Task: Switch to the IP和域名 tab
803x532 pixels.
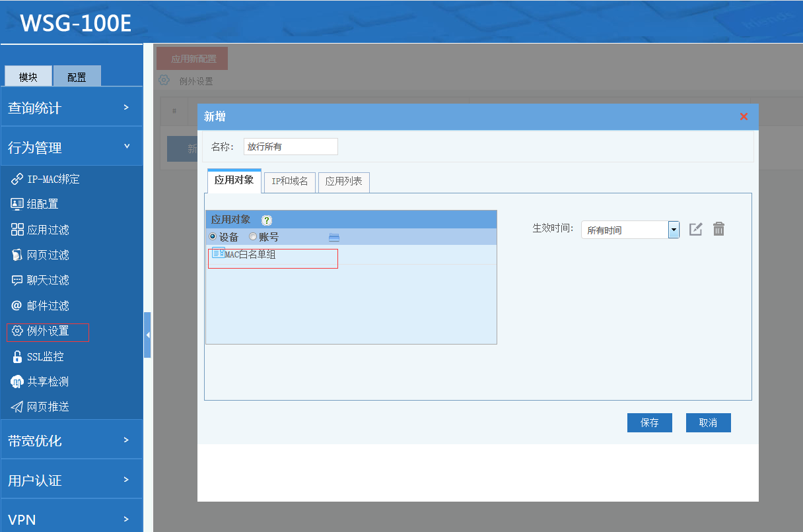Action: coord(290,182)
